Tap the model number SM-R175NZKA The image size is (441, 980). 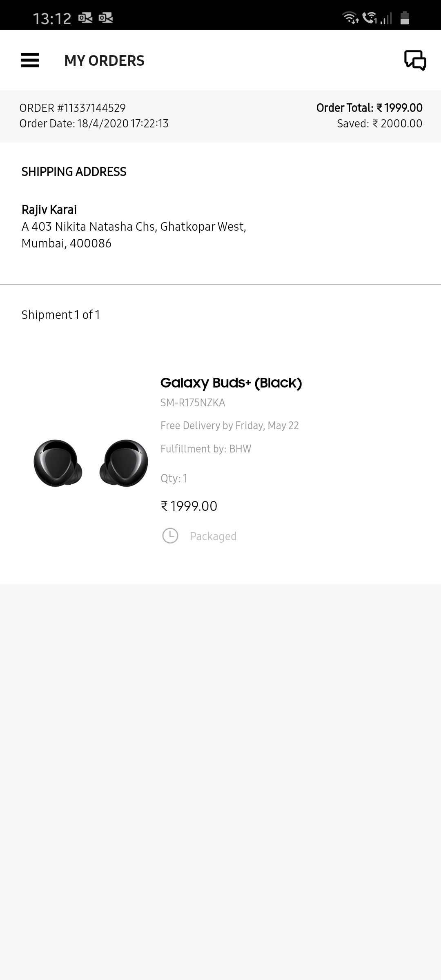193,403
